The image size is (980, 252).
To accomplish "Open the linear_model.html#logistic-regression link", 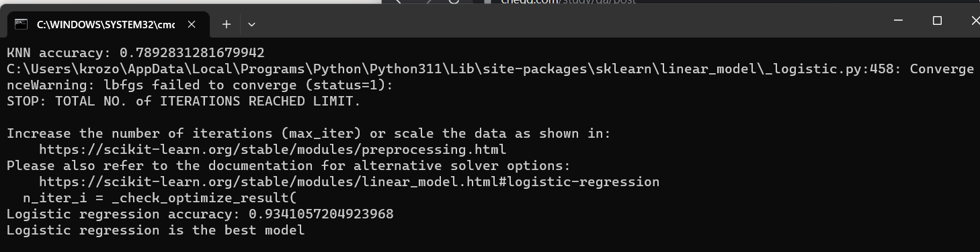I will (x=349, y=181).
